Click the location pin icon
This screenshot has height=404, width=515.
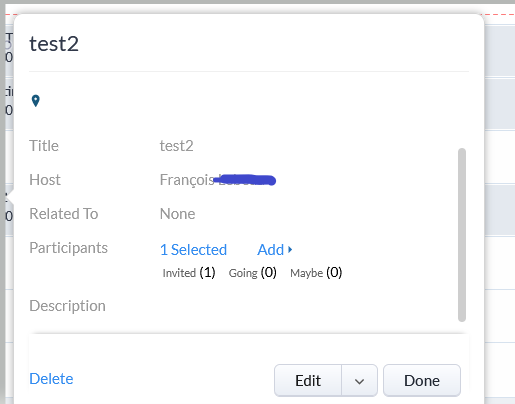tap(36, 101)
